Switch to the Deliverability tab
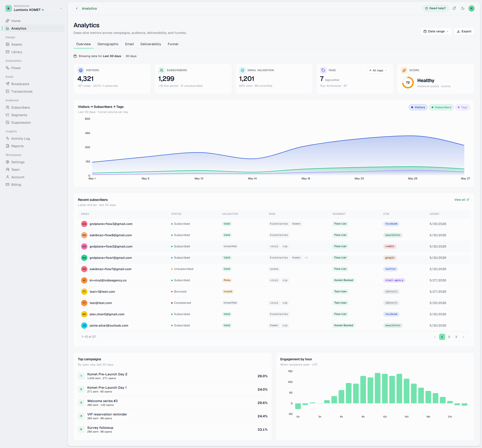This screenshot has width=482, height=448. 151,44
